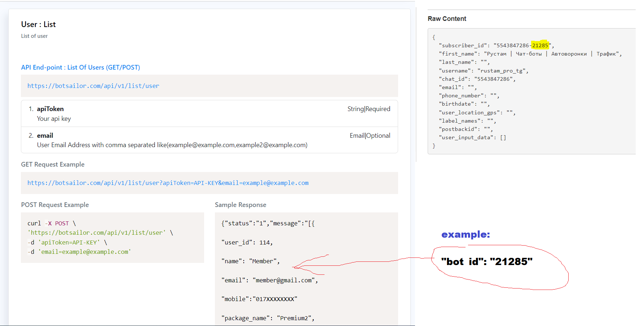Click the quoted list/user URL in curl
The image size is (644, 326).
[x=97, y=233]
